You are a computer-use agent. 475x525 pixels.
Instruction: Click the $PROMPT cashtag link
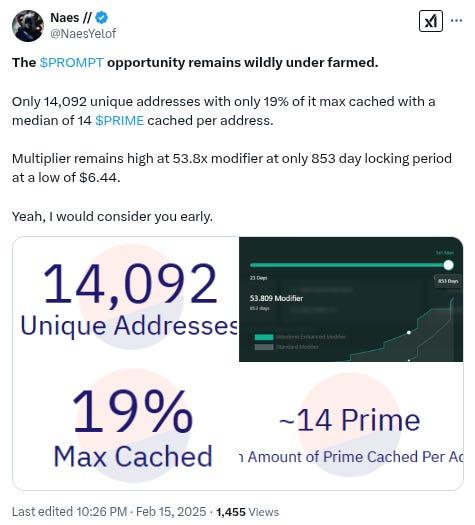pyautogui.click(x=71, y=62)
